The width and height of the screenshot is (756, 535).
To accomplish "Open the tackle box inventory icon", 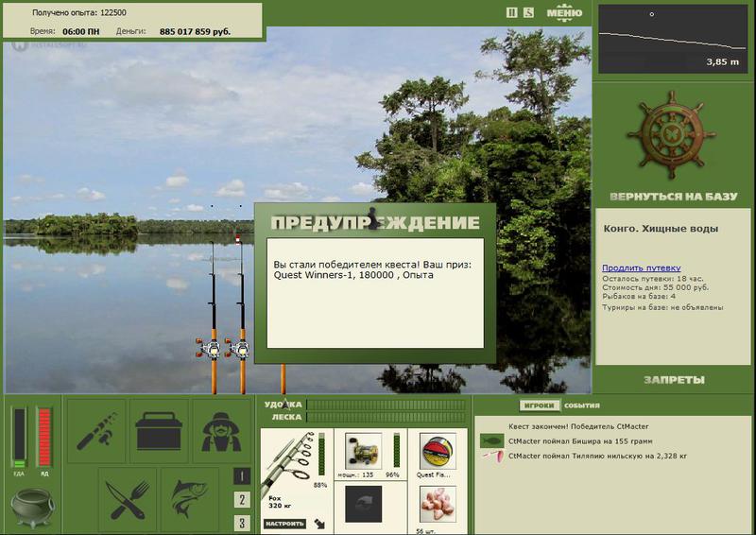I will (159, 431).
